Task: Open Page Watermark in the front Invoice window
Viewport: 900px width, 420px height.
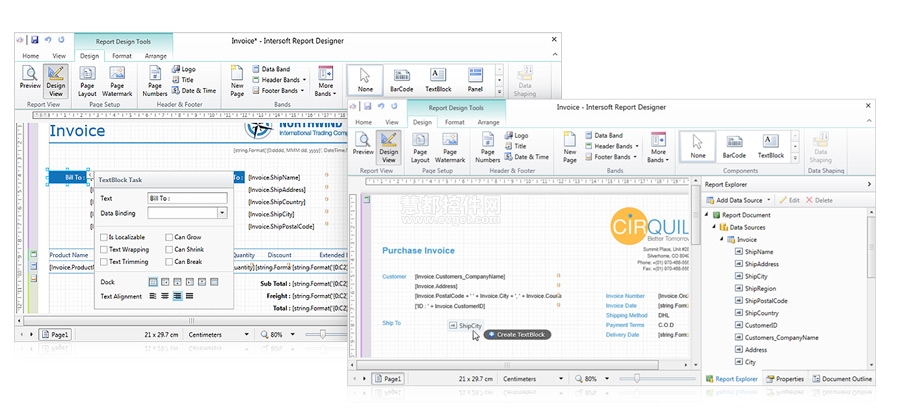Action: (x=450, y=148)
